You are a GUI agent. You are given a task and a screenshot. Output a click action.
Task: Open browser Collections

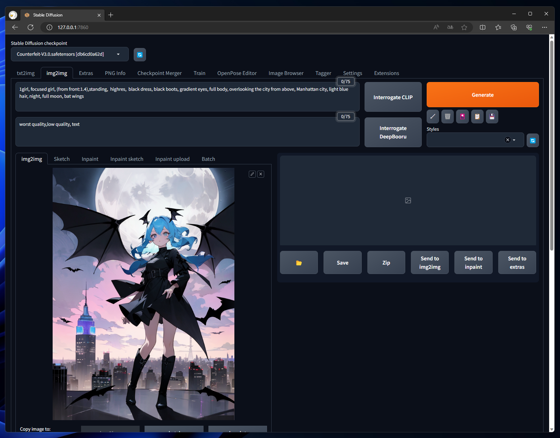[514, 27]
